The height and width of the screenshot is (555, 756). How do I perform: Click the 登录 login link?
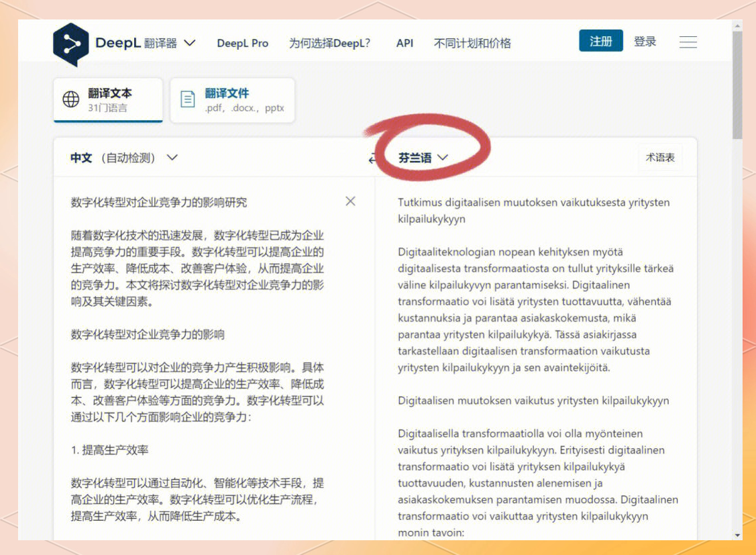(645, 41)
